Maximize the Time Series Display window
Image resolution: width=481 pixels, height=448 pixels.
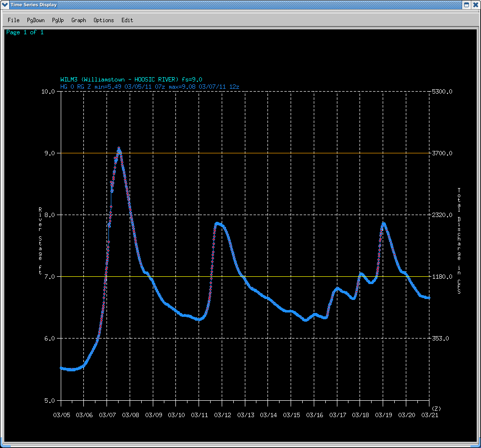pyautogui.click(x=466, y=5)
